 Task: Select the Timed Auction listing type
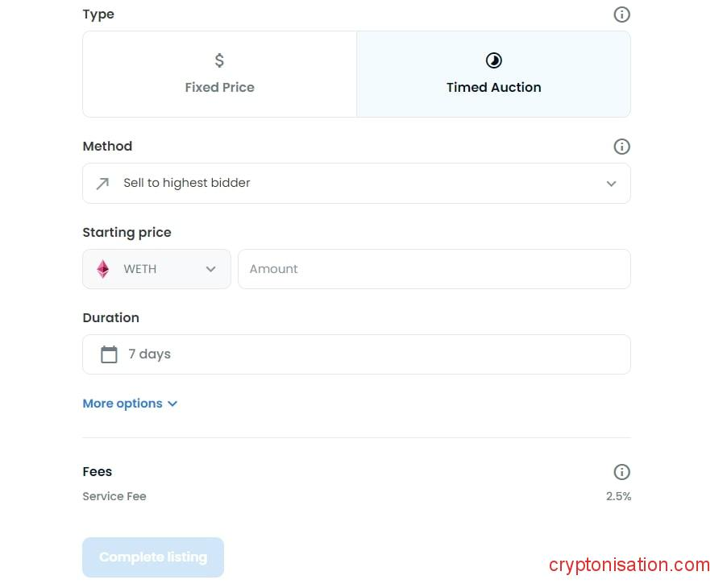coord(493,74)
